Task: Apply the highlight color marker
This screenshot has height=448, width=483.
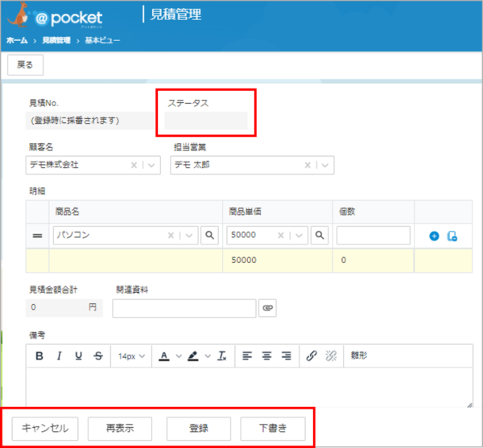Action: (x=193, y=356)
